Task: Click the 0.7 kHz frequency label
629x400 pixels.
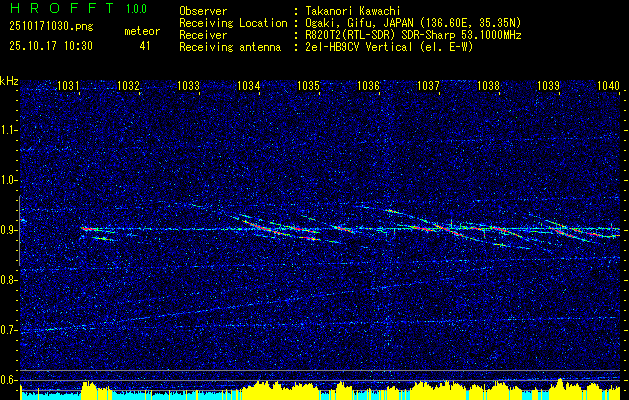Action: (7, 330)
